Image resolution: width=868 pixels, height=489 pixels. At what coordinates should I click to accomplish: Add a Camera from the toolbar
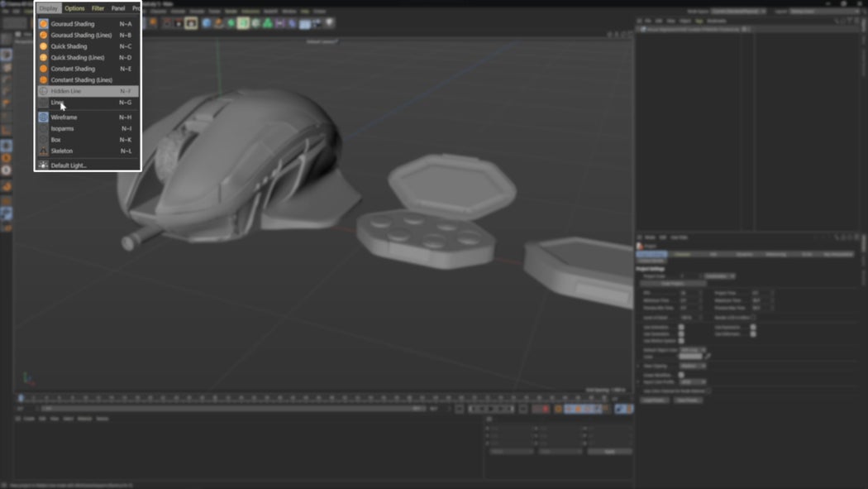[x=317, y=23]
